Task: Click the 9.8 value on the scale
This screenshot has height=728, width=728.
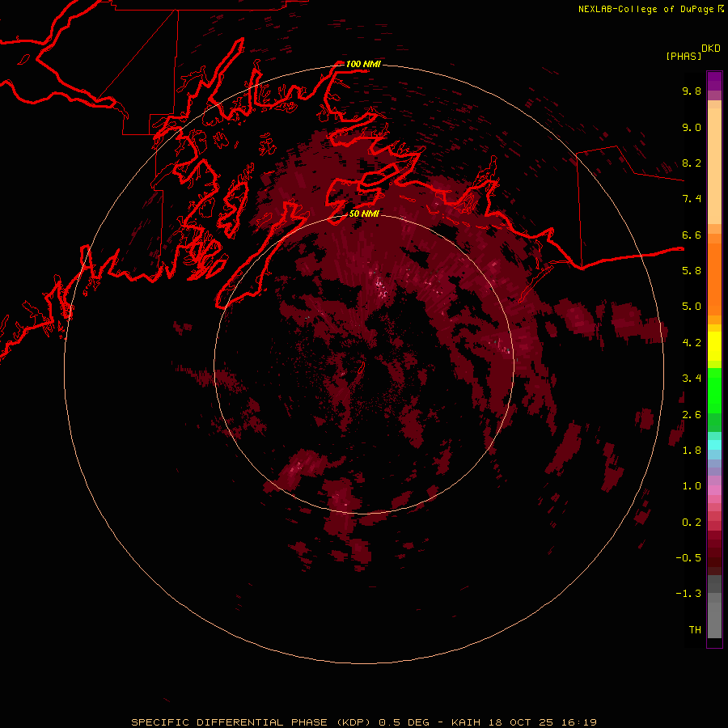Action: point(692,91)
